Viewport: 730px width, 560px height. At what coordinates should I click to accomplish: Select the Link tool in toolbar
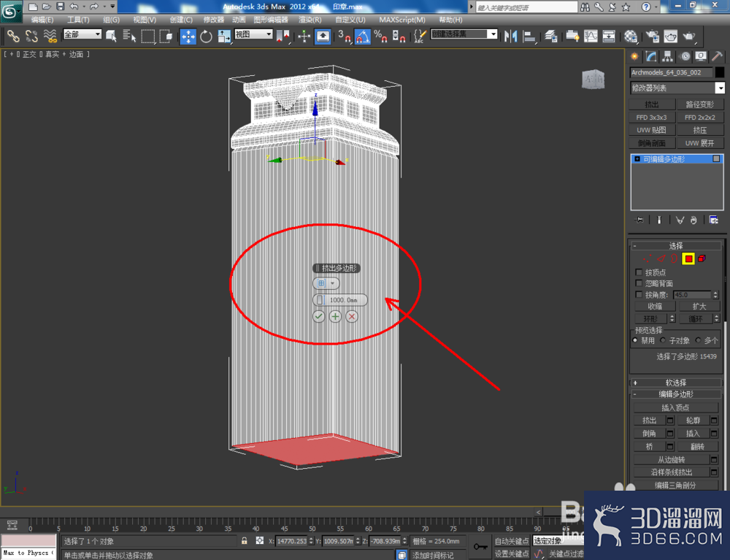click(12, 36)
